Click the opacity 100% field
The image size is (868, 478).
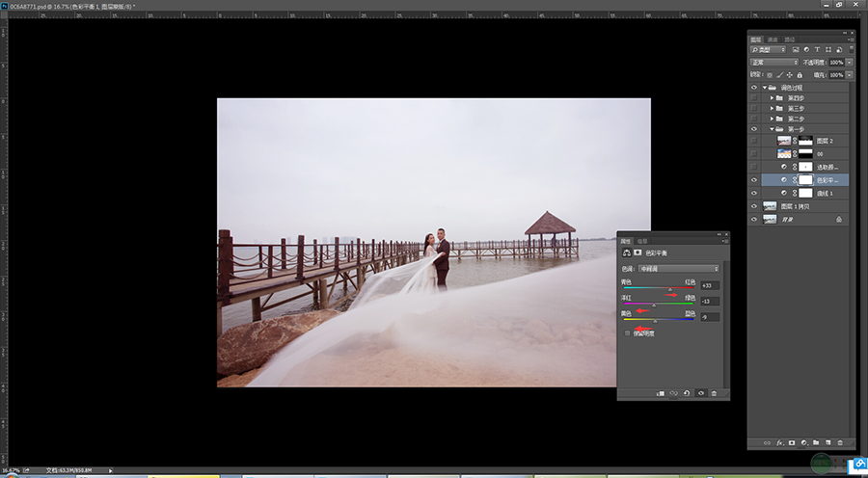pos(836,63)
